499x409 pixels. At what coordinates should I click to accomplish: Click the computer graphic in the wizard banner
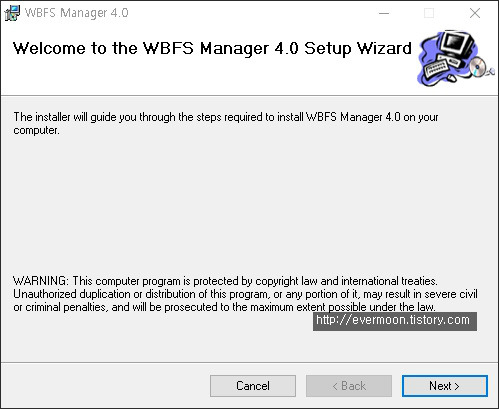pos(455,59)
